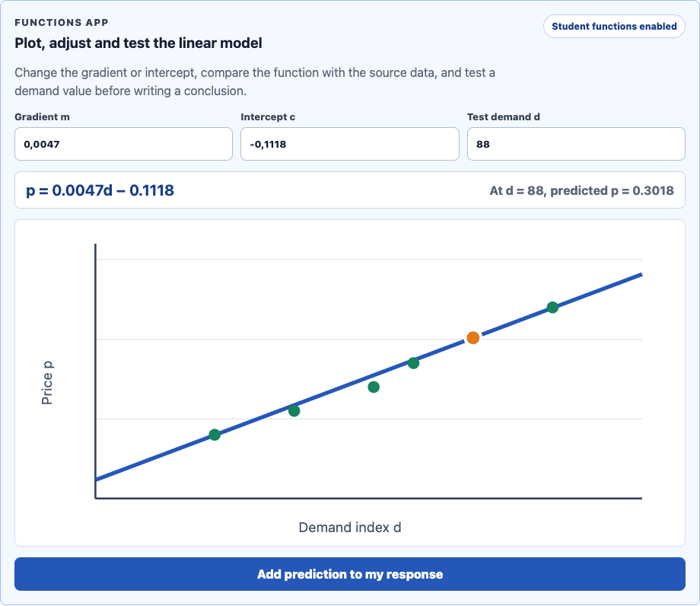Click the Test demand d label
The height and width of the screenshot is (606, 700).
pos(504,117)
